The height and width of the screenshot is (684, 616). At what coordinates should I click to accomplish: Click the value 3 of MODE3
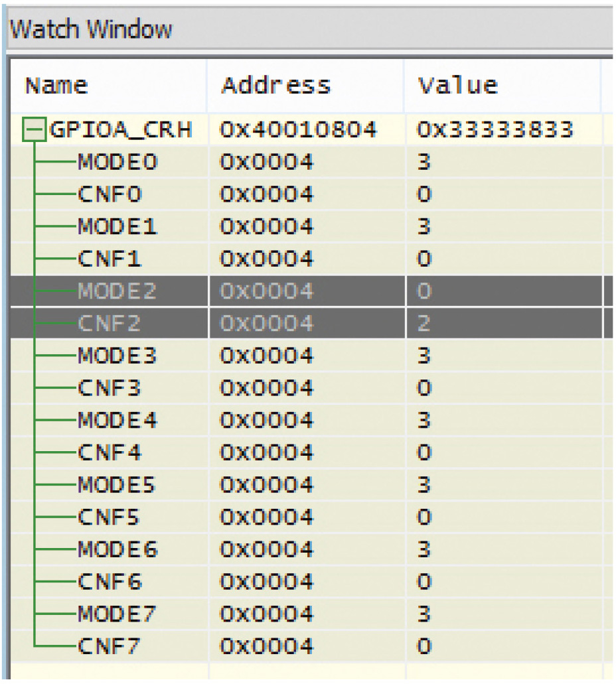[x=424, y=356]
